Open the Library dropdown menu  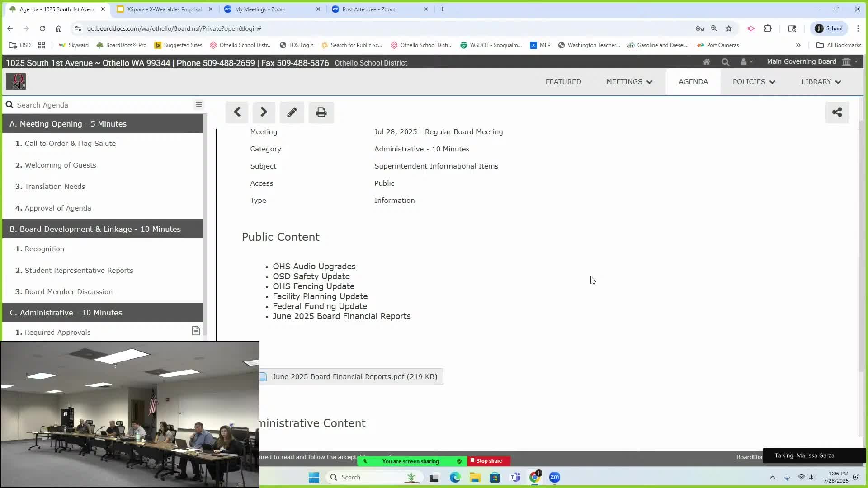821,82
